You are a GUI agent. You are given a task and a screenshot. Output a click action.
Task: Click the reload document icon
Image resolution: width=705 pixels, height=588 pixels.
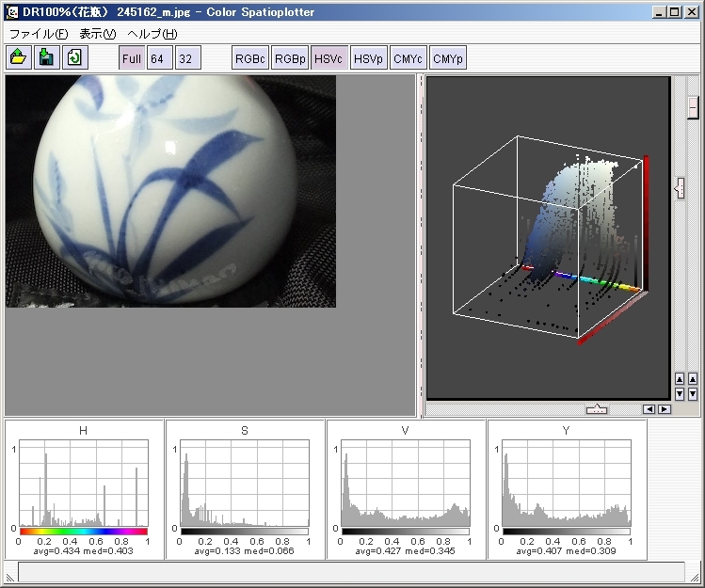(73, 58)
